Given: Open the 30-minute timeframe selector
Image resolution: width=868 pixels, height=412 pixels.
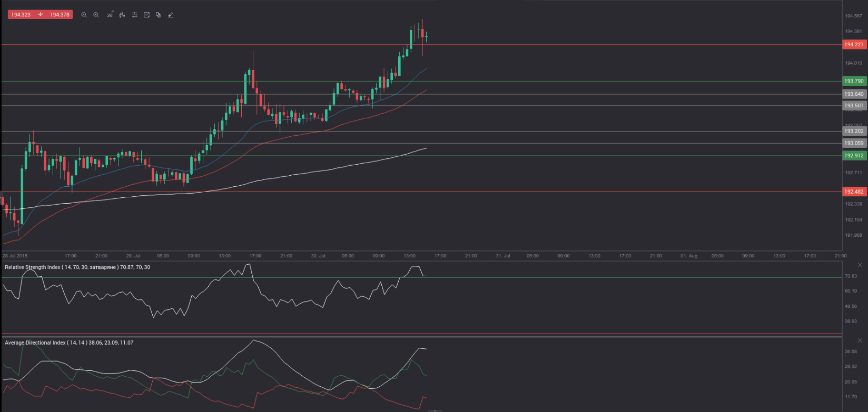Looking at the screenshot, I should point(110,15).
